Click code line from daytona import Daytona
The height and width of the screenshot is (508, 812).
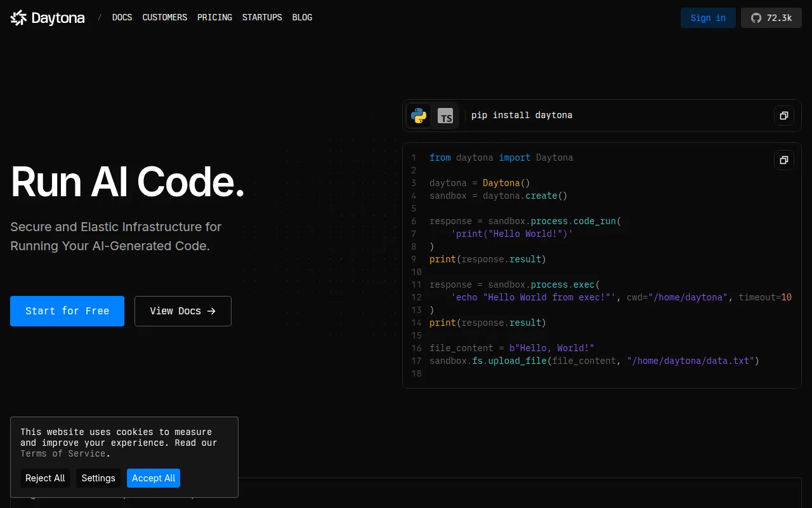501,157
